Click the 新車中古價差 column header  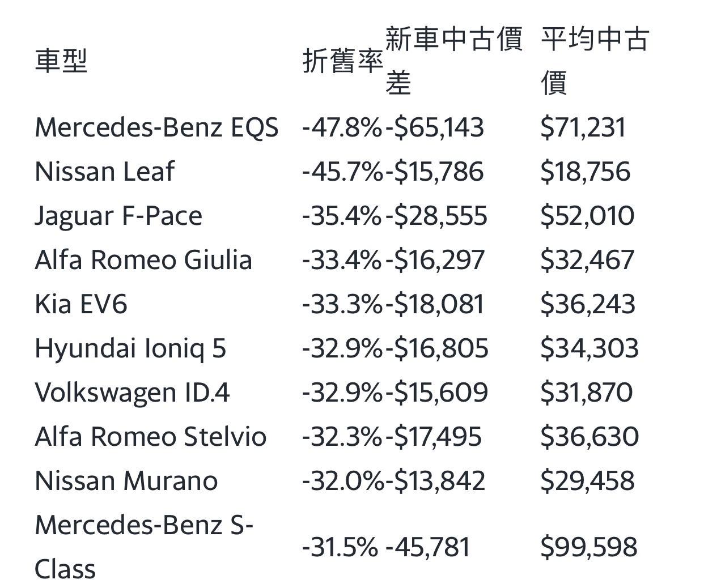click(x=453, y=61)
